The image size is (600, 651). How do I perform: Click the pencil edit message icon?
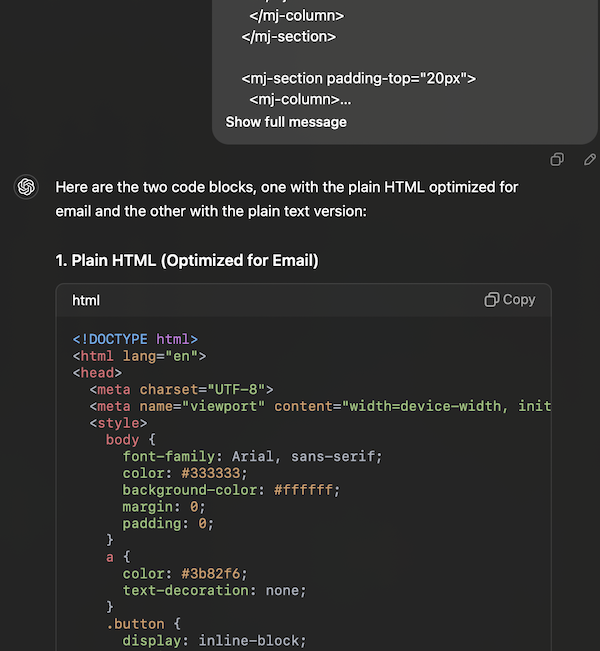(590, 159)
